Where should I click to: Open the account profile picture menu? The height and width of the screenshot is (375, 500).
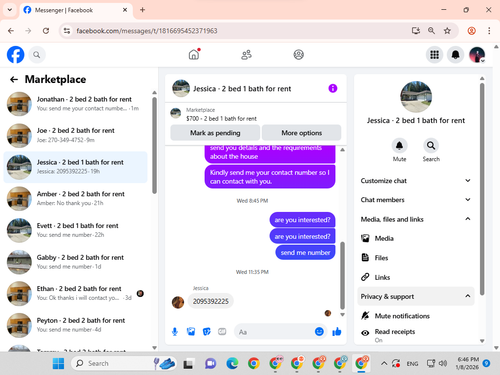pos(477,55)
